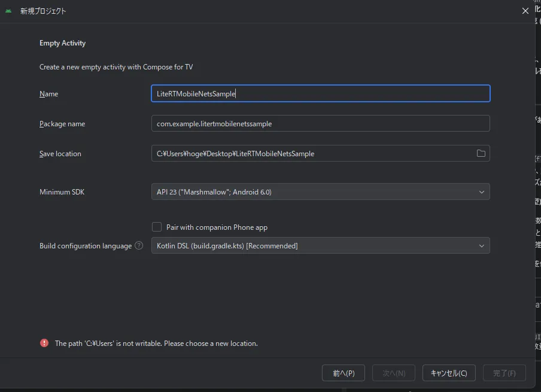The width and height of the screenshot is (541, 392).
Task: Select the Minimum SDK label
Action: 62,192
